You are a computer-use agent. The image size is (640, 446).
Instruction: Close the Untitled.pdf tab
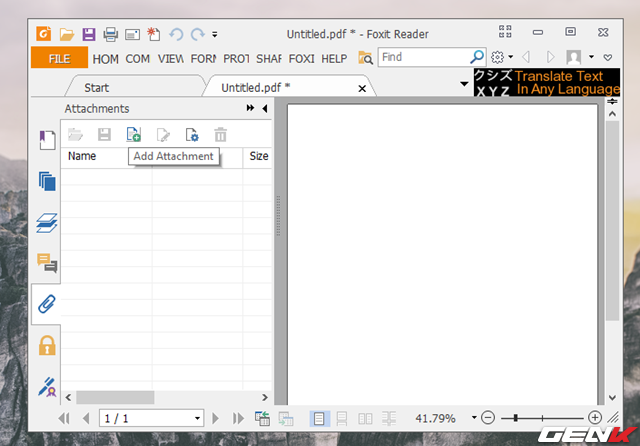[x=362, y=89]
